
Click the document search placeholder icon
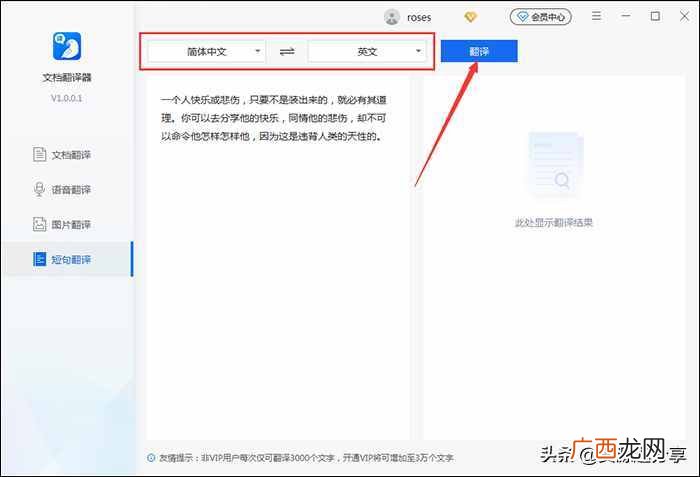tap(555, 164)
